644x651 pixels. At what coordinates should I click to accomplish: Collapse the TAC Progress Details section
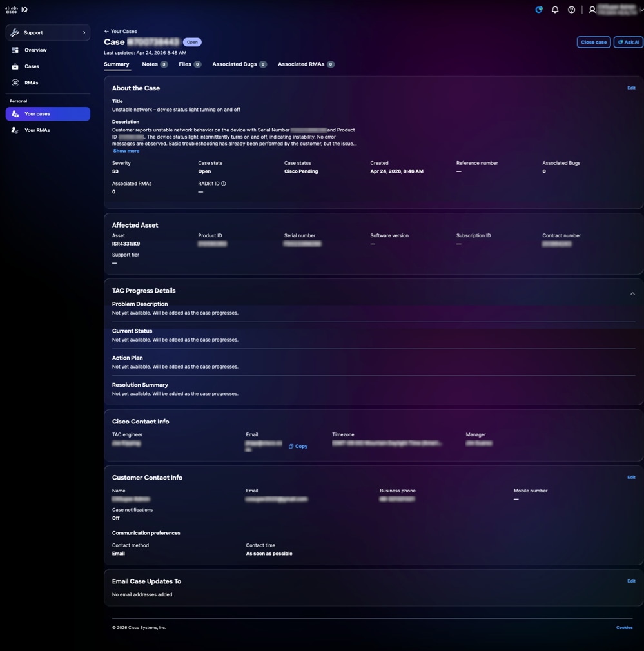click(632, 293)
